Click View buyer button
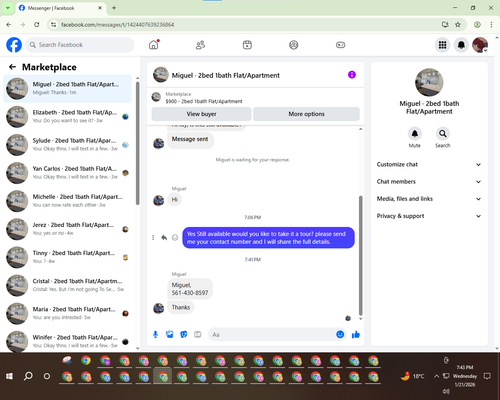Screen dimensions: 500x400 (201, 114)
